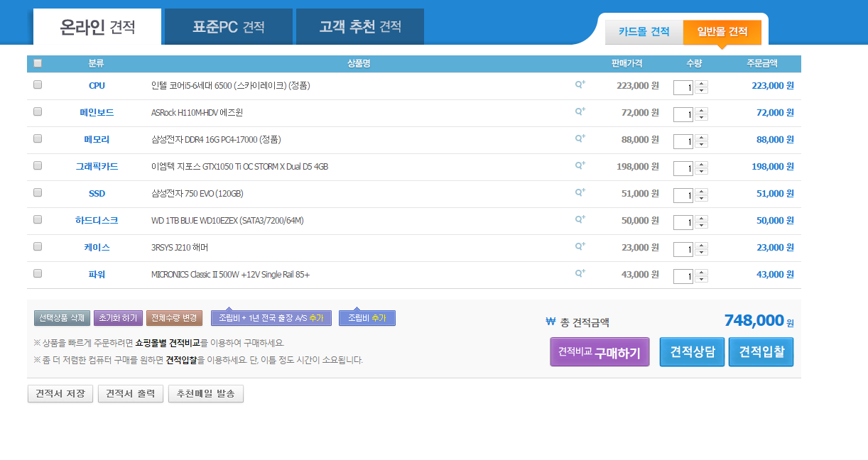This screenshot has width=868, height=460.
Task: View details icon for GTX1050 Ti graphics card
Action: point(580,165)
